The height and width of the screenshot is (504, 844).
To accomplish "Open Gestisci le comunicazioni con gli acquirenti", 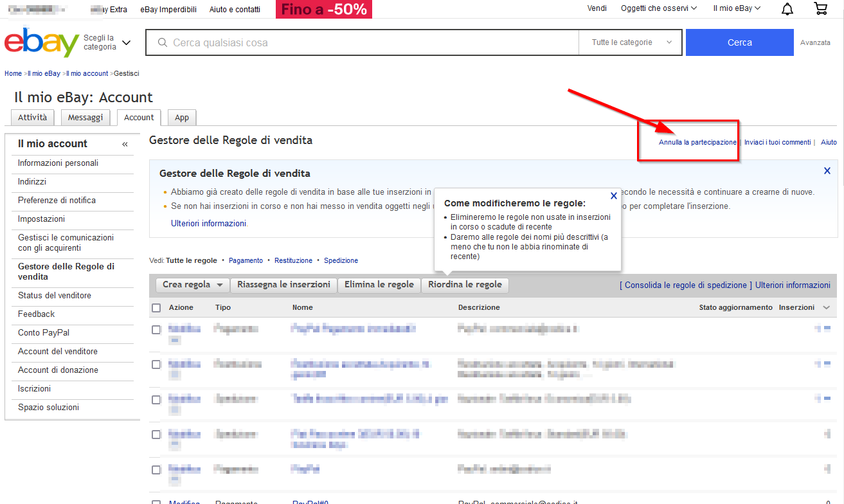I will tap(66, 243).
